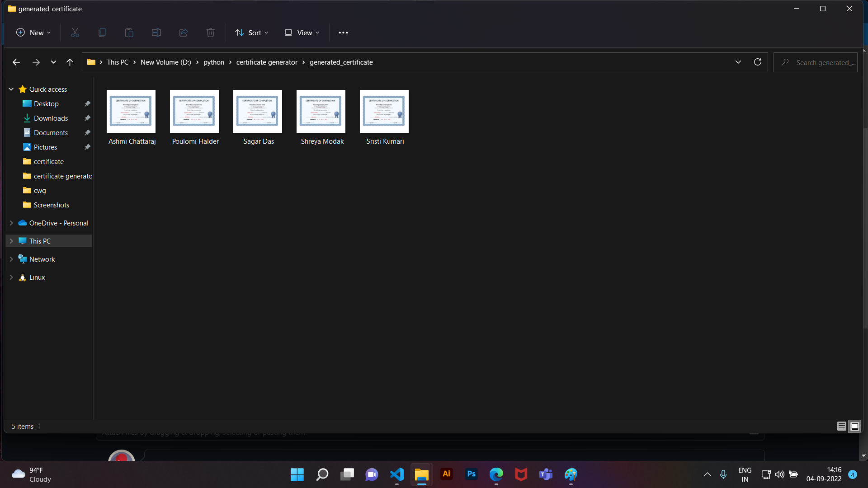The image size is (868, 488).
Task: Open the Sort dropdown menu
Action: (x=252, y=33)
